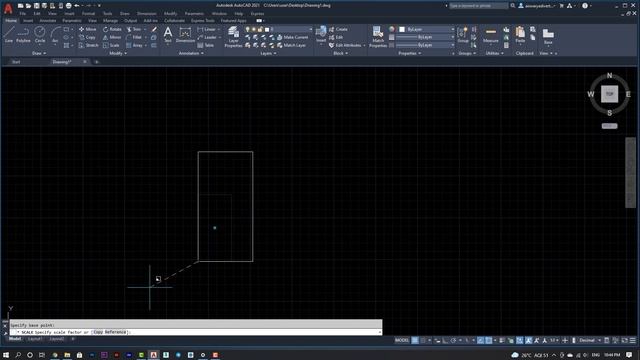Viewport: 640px width, 360px height.
Task: Open the AutoCAD application menu logo
Action: click(x=8, y=8)
